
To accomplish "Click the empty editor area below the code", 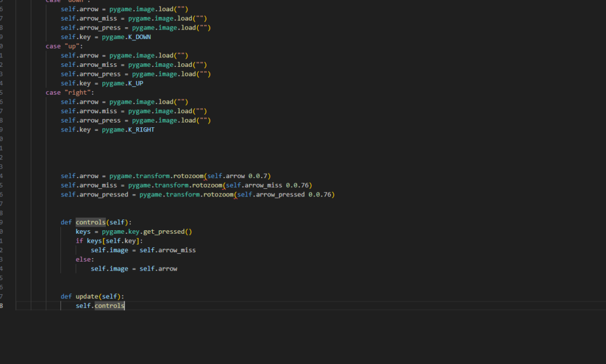I will 296,337.
